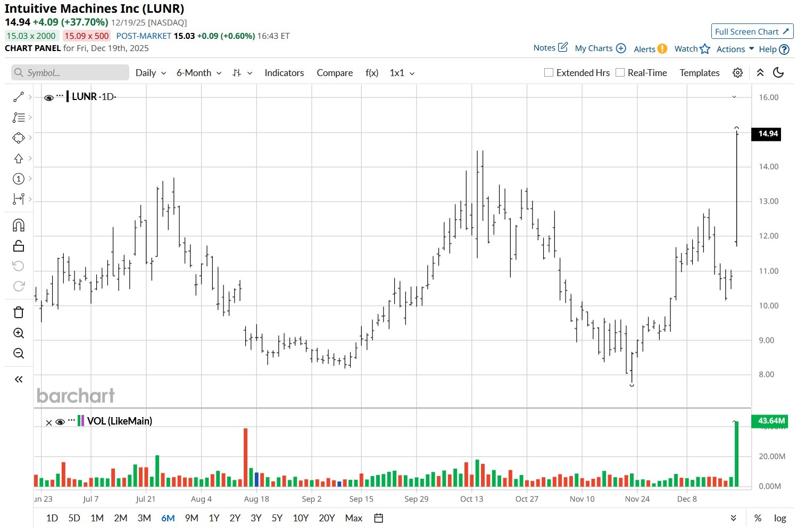This screenshot has width=797, height=532.
Task: Open the Templates menu
Action: (x=700, y=73)
